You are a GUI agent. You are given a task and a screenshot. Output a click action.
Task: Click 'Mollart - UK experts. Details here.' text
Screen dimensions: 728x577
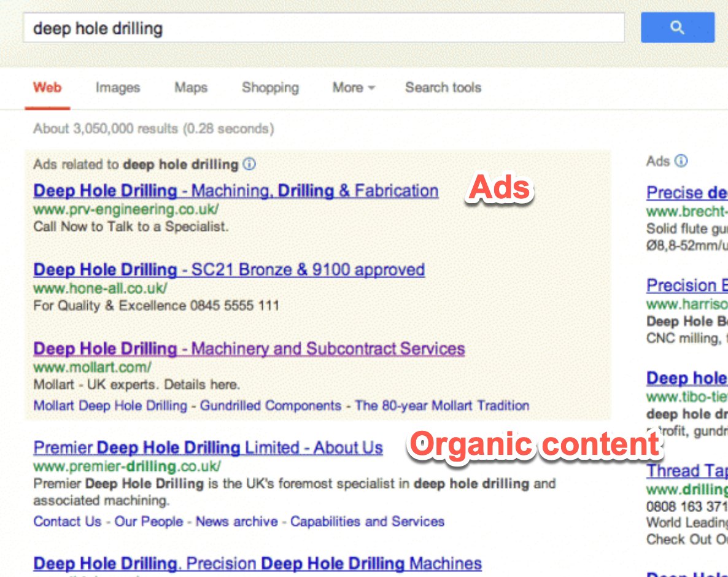click(x=136, y=384)
